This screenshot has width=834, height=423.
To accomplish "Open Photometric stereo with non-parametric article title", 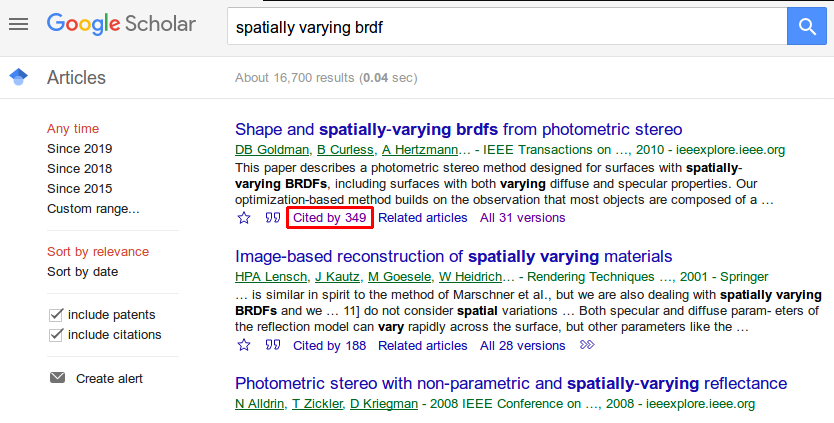I will [510, 384].
